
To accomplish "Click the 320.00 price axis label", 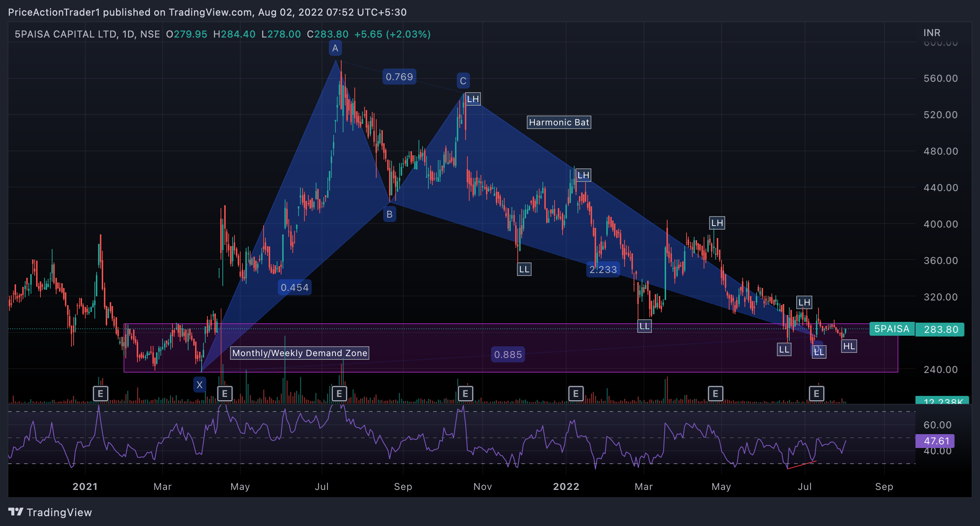I will click(x=941, y=297).
